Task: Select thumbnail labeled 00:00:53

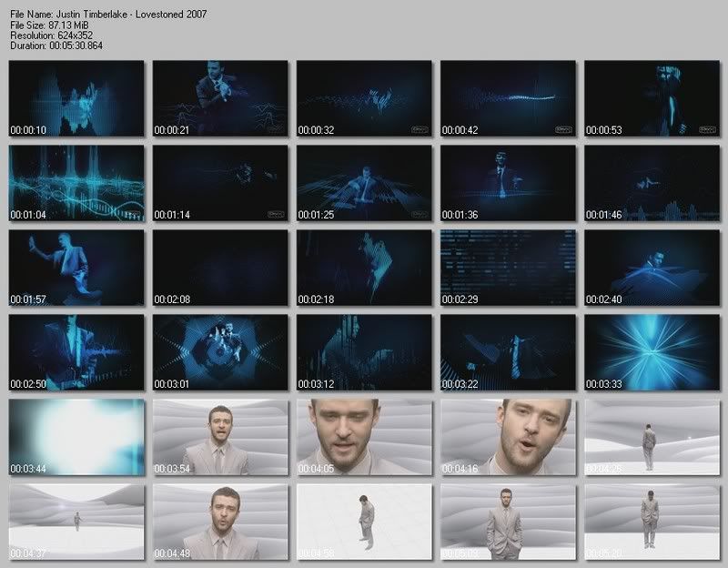Action: pos(652,98)
